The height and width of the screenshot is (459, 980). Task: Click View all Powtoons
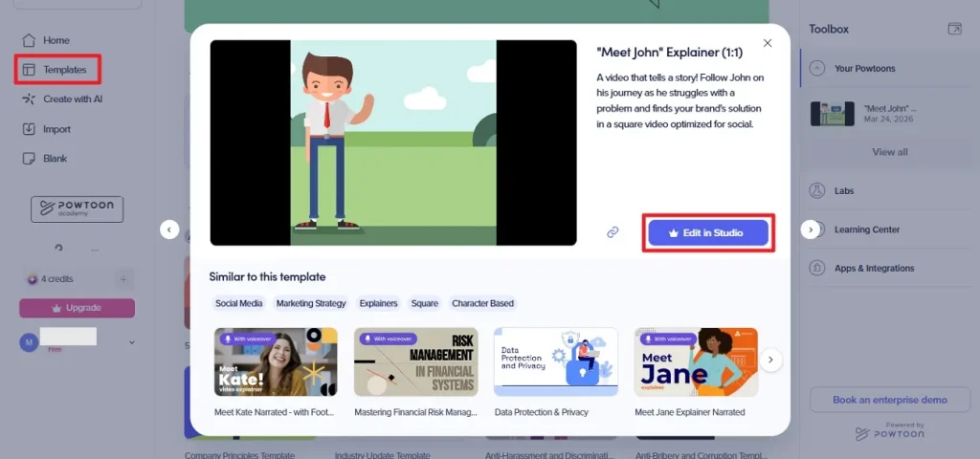[890, 152]
